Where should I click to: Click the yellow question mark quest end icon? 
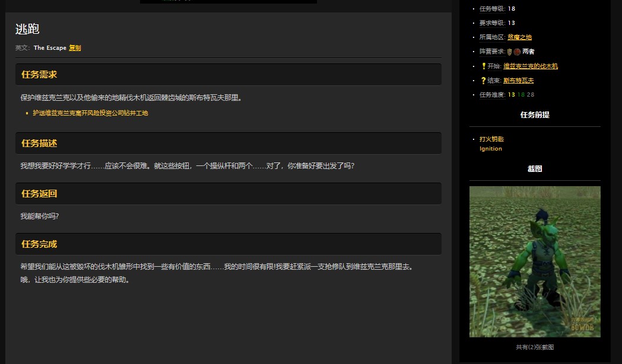[x=483, y=81]
